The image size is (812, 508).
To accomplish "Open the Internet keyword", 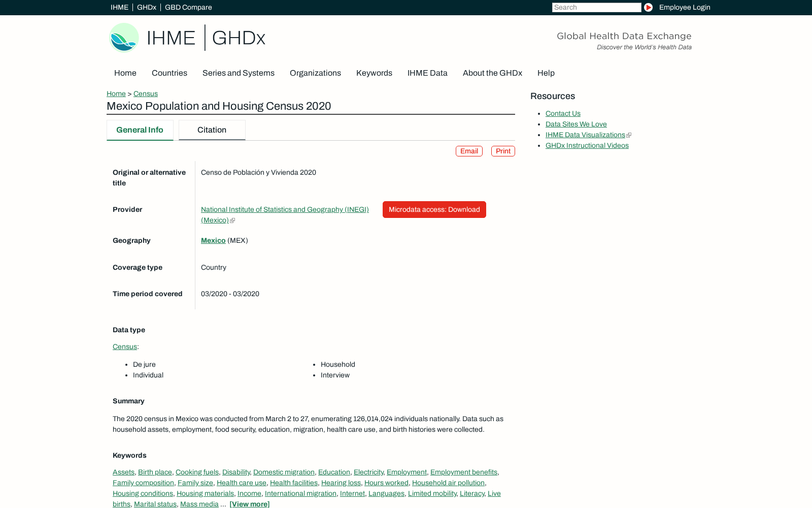I will 352,493.
